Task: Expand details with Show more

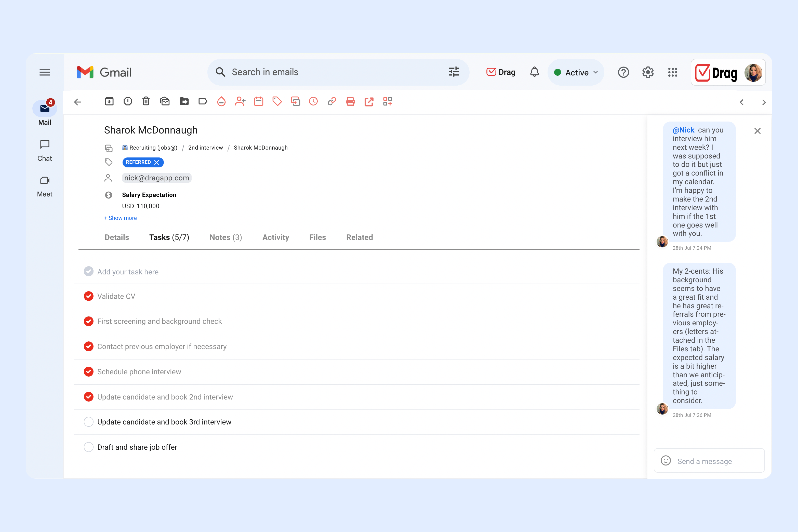Action: tap(121, 218)
